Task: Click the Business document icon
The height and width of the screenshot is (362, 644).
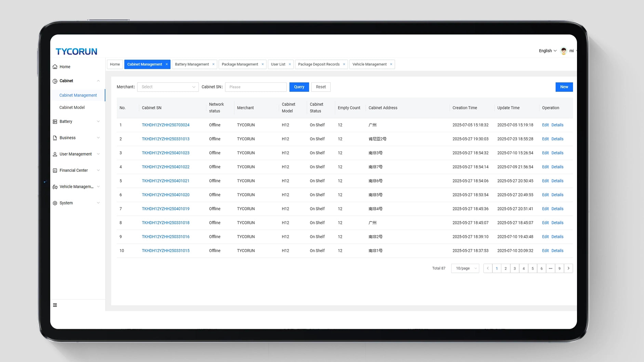Action: pyautogui.click(x=55, y=138)
